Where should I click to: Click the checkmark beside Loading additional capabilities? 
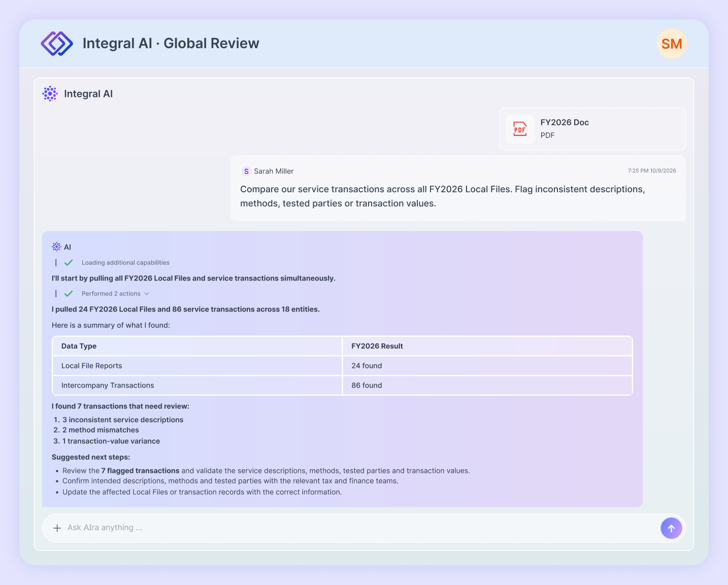pyautogui.click(x=69, y=263)
